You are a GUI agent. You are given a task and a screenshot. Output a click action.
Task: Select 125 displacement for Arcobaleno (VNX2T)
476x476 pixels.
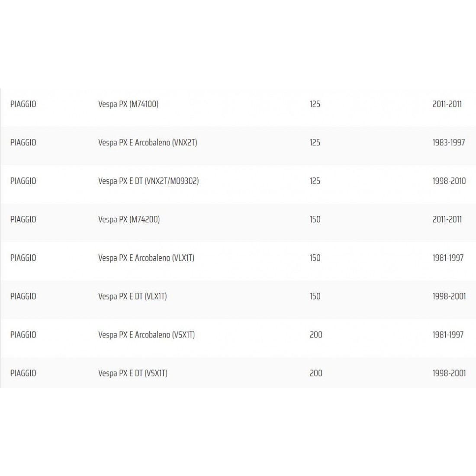pos(315,142)
